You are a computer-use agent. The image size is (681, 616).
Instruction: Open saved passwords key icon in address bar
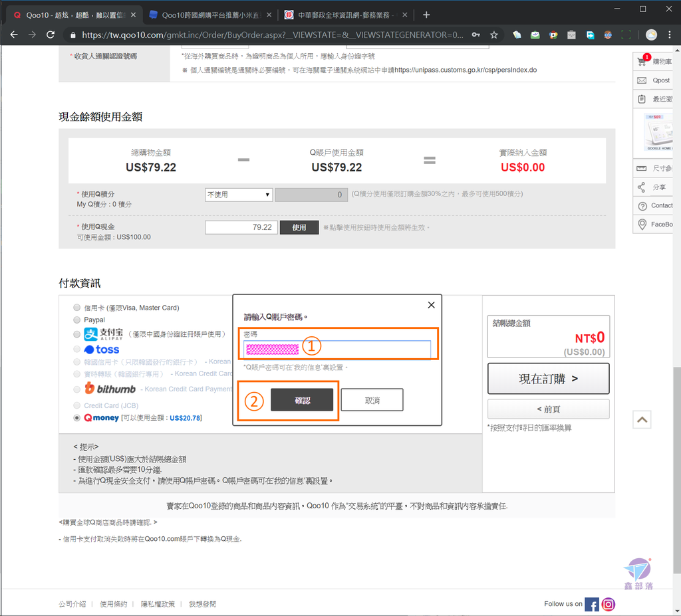[476, 35]
